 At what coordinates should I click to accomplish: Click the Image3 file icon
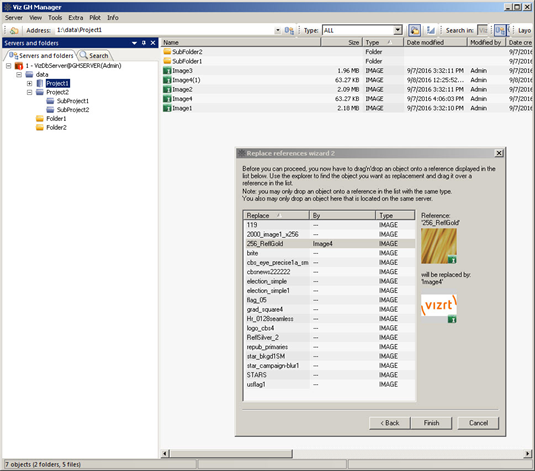pyautogui.click(x=167, y=71)
